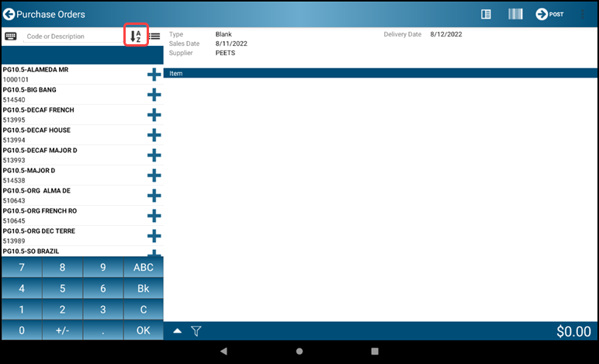Image resolution: width=599 pixels, height=364 pixels.
Task: Add PG10.5-ORG FRENCH RO to order
Action: coord(154,216)
